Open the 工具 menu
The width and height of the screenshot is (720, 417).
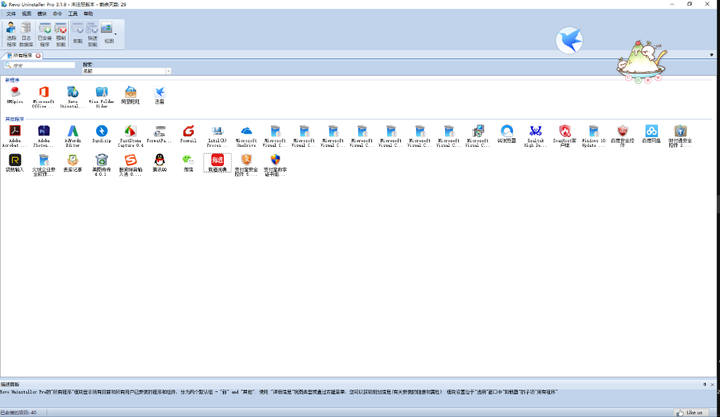(73, 14)
